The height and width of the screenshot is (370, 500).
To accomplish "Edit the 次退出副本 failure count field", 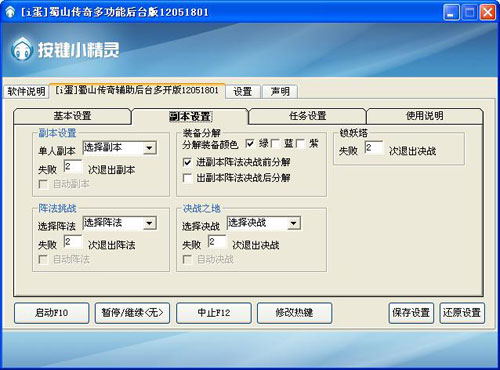I will pos(73,167).
